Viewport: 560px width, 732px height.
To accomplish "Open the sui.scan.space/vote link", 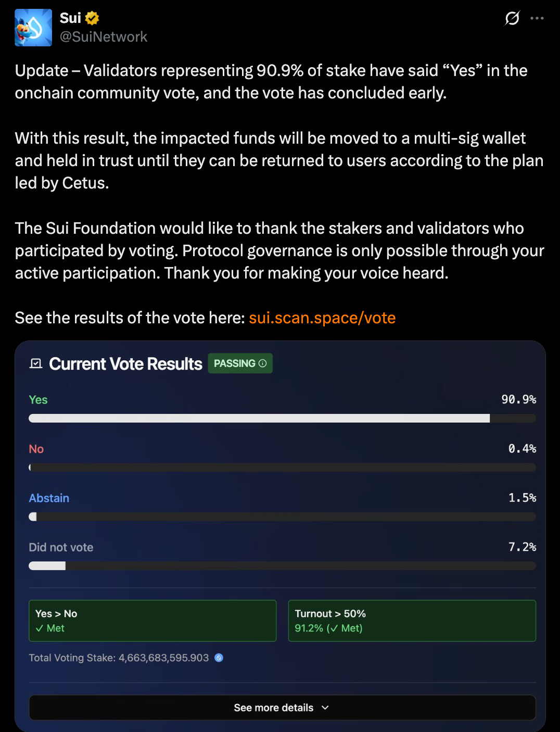I will click(x=322, y=318).
